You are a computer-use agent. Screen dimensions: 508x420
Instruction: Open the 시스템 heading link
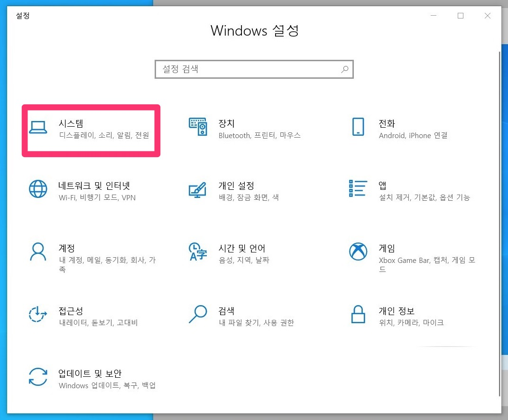click(x=71, y=123)
